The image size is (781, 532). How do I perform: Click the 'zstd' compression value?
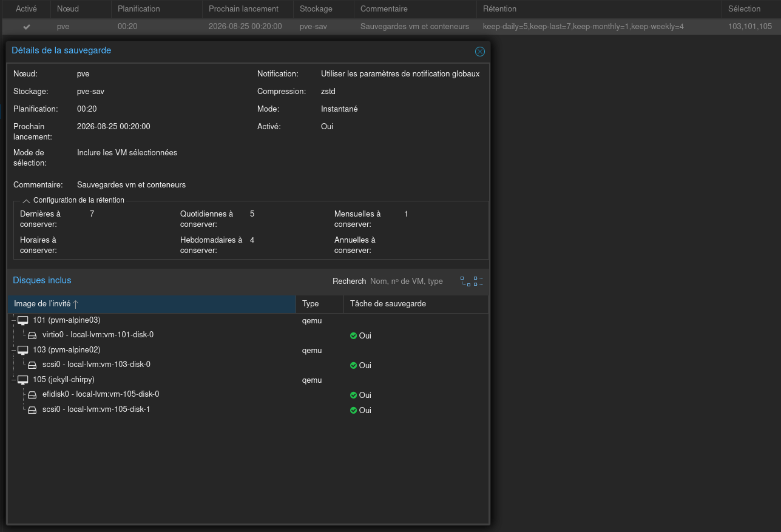(x=328, y=92)
